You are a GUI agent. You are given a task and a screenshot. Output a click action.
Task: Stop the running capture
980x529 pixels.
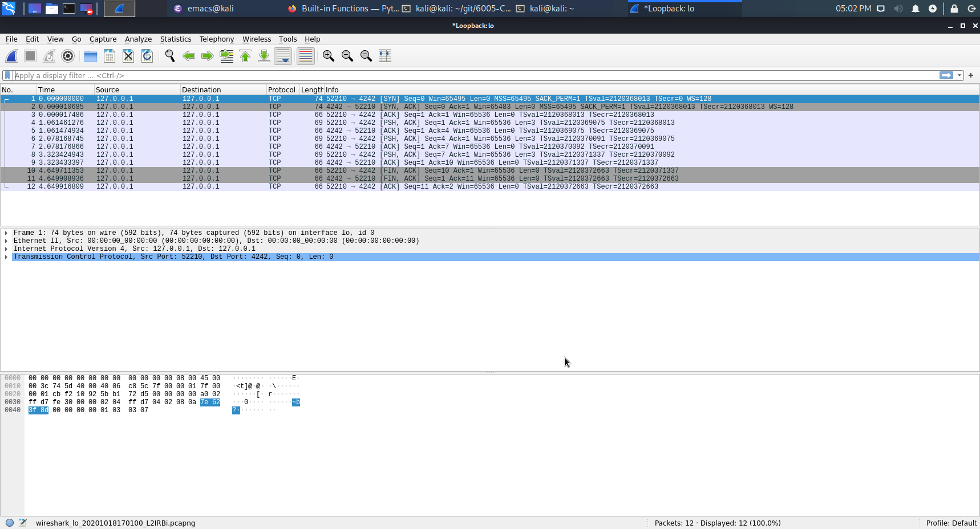point(30,56)
